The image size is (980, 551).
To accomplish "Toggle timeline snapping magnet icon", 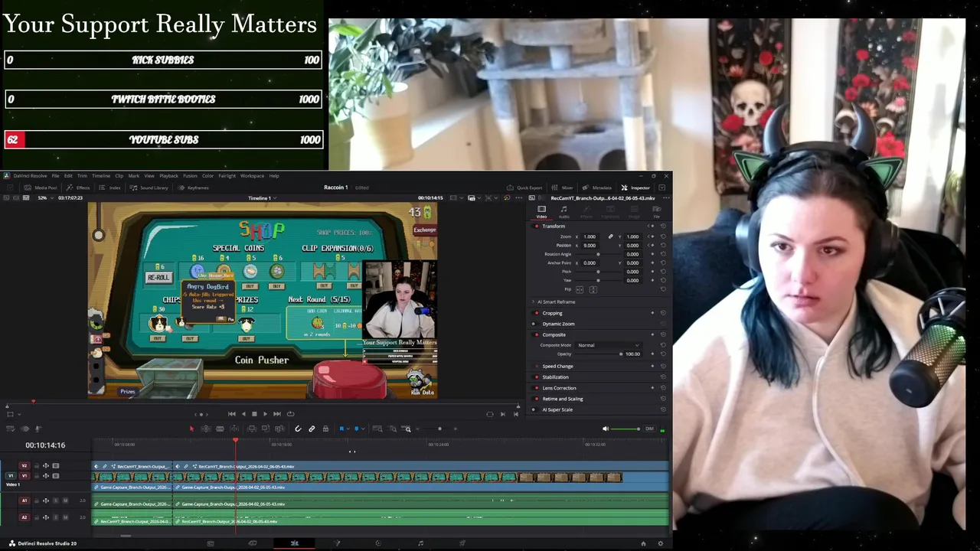I will pyautogui.click(x=298, y=429).
